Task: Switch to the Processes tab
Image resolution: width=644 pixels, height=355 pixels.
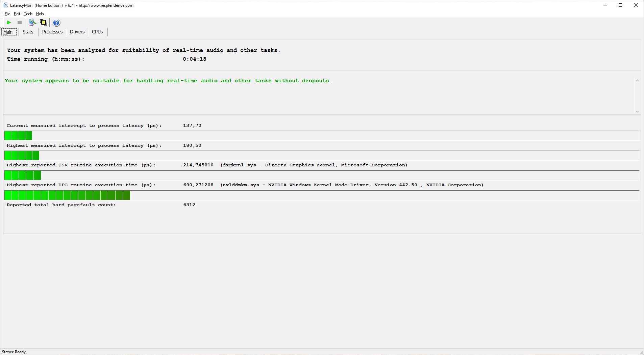Action: click(52, 32)
